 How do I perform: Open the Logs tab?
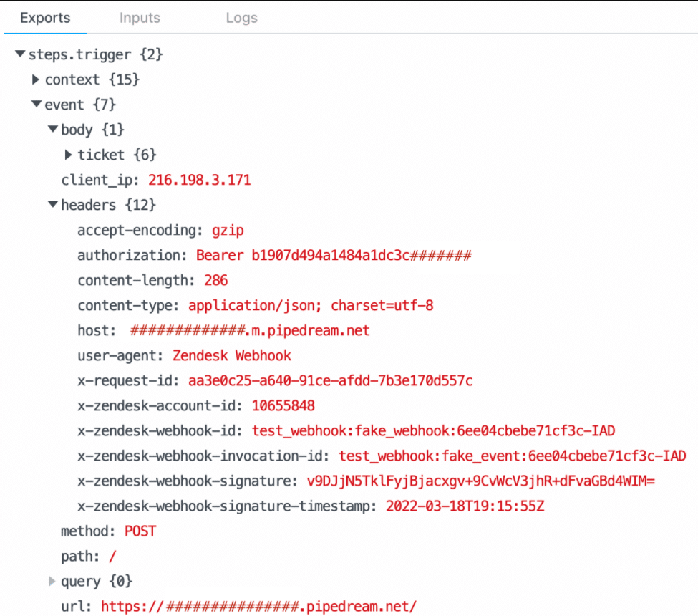[x=241, y=18]
